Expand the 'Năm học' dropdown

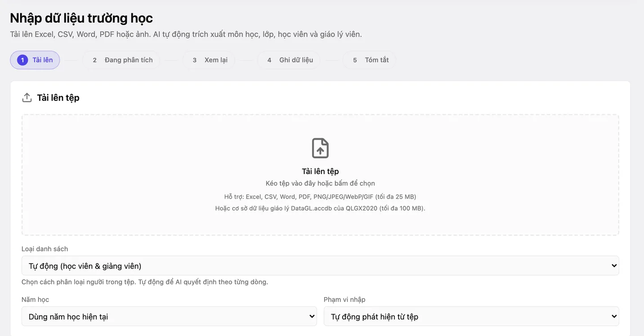point(169,316)
